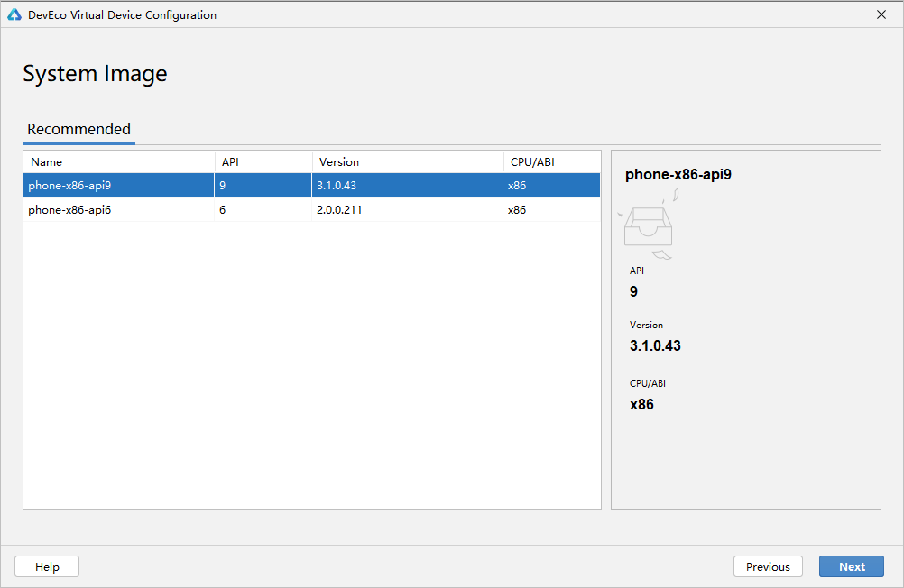Click the empty-box image icon in details panel

click(649, 225)
